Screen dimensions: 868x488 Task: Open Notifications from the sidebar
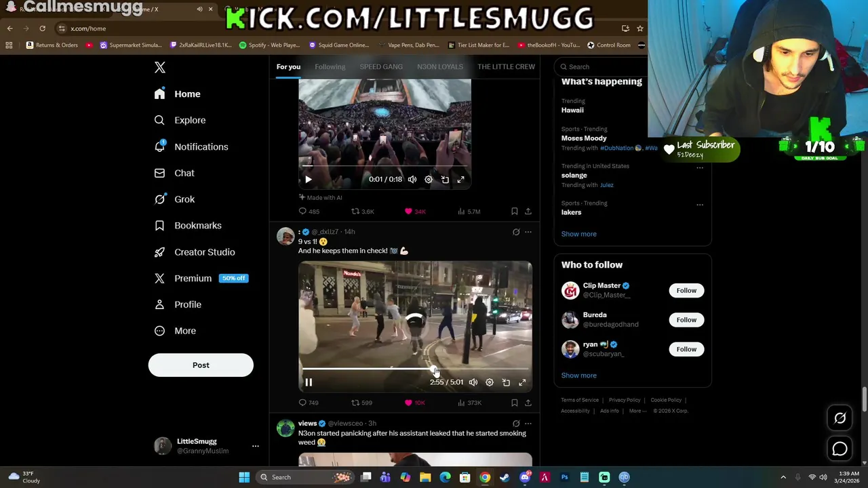point(191,146)
